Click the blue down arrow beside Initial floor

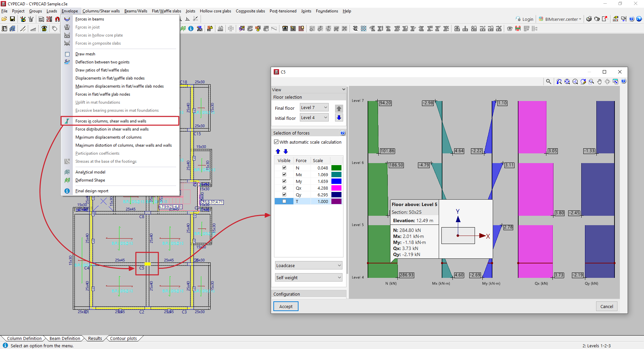[339, 118]
